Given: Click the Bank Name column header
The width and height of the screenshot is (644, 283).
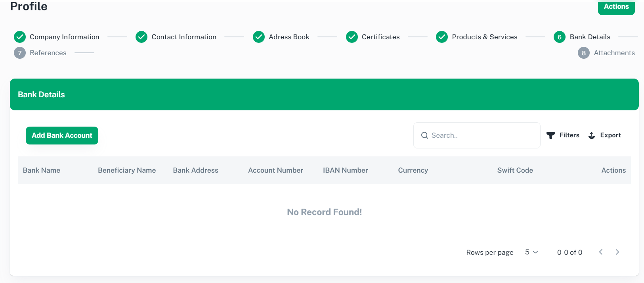Looking at the screenshot, I should pos(42,170).
